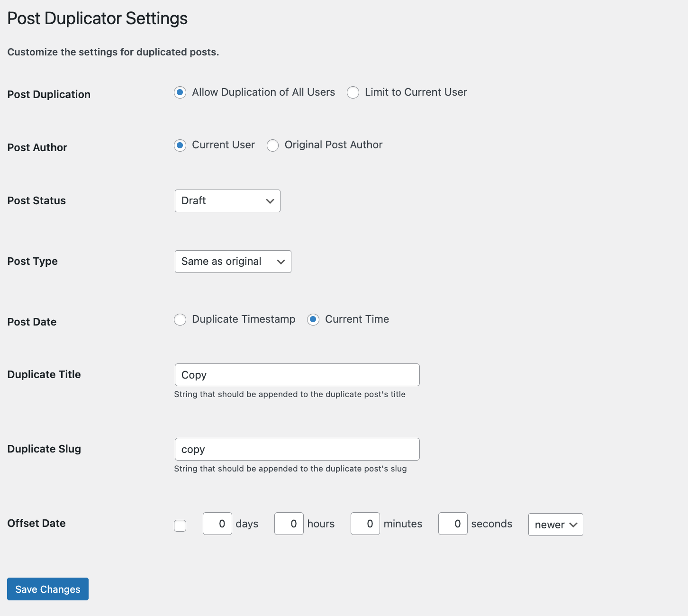The height and width of the screenshot is (616, 688).
Task: Click the Post Duplication setting label
Action: coord(49,94)
